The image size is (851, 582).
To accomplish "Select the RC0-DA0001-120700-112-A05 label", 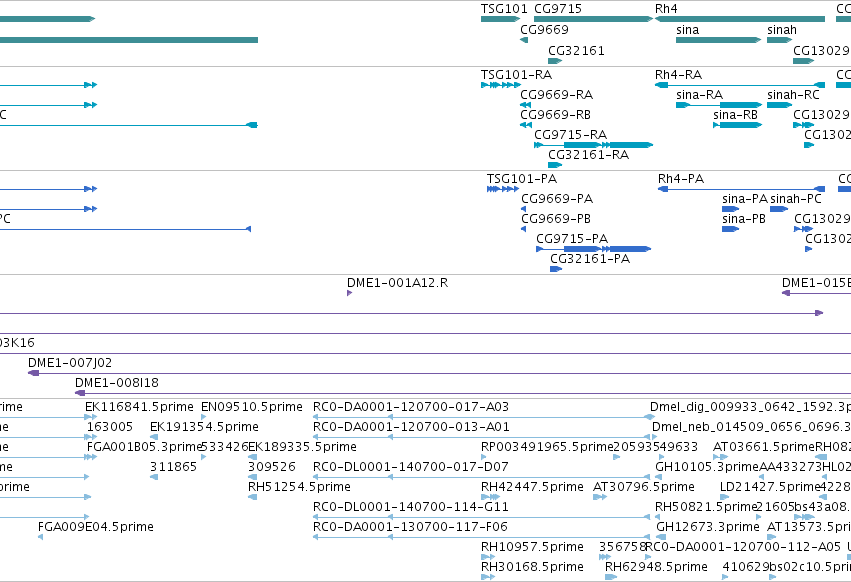I will tap(743, 547).
